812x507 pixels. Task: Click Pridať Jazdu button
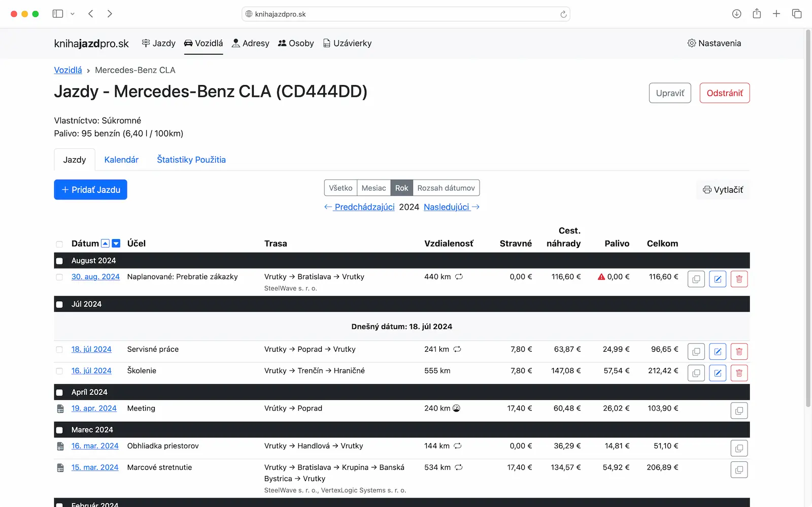click(x=90, y=190)
